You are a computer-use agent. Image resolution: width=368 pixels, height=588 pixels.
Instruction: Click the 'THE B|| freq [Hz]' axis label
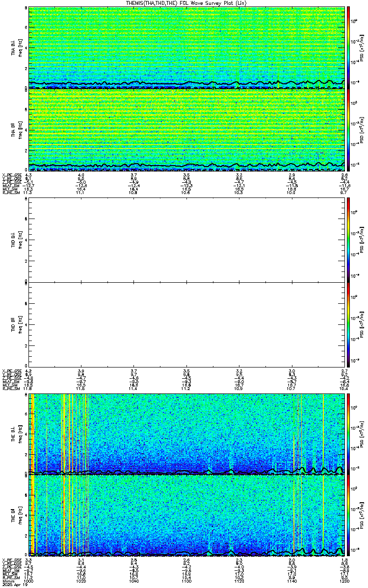click(x=16, y=516)
